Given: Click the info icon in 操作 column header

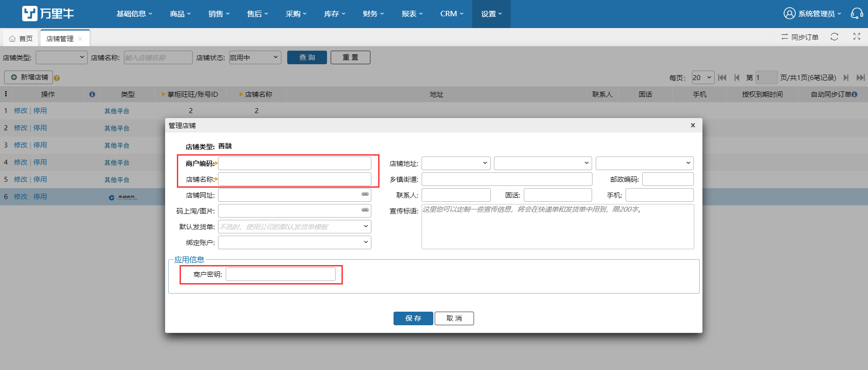Looking at the screenshot, I should [x=92, y=94].
